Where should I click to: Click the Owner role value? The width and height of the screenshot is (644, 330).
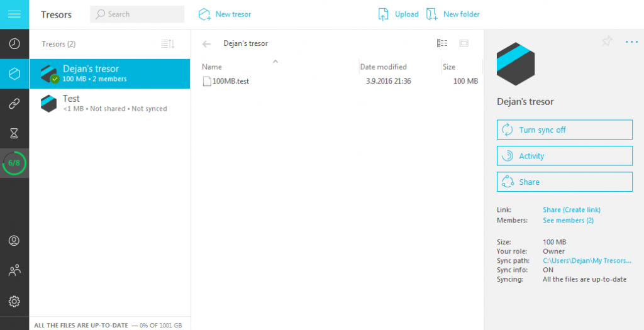pyautogui.click(x=553, y=251)
